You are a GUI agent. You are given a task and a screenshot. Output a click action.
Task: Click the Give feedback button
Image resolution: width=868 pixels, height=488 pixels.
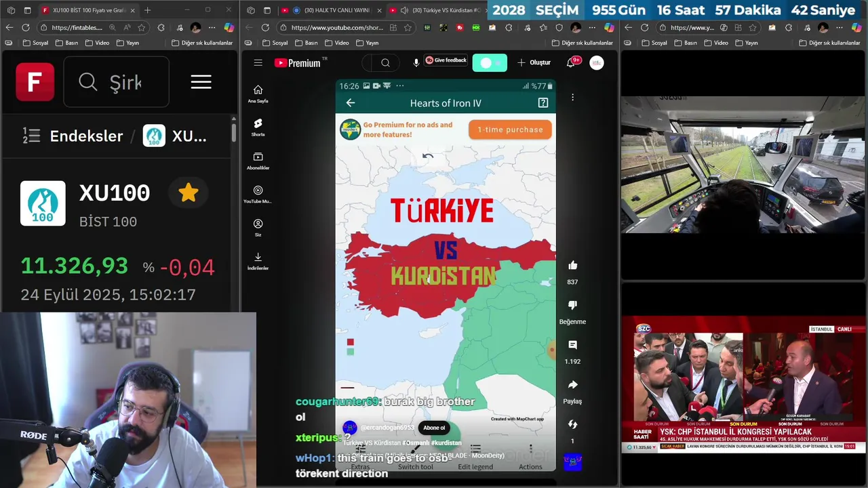click(x=446, y=60)
